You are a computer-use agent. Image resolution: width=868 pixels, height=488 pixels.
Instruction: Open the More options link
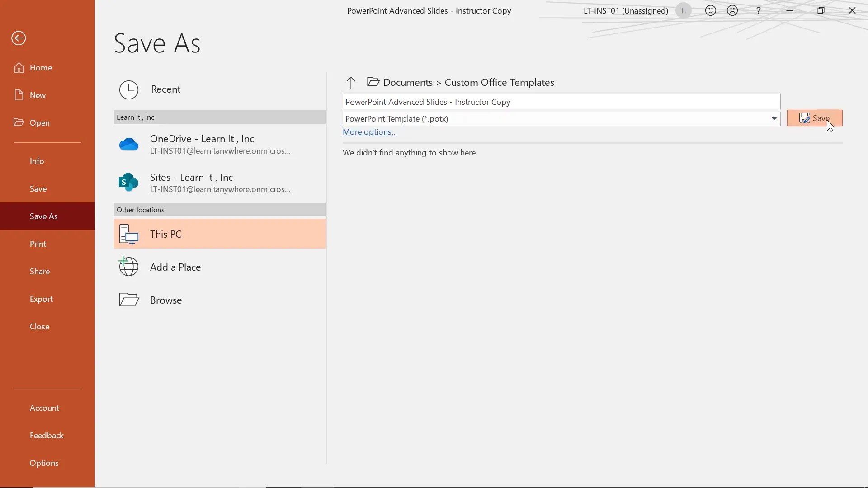[x=369, y=132]
